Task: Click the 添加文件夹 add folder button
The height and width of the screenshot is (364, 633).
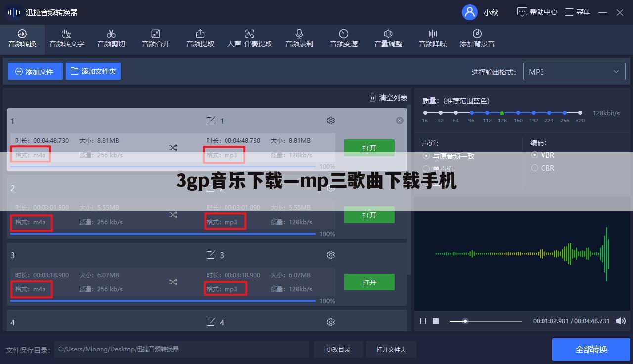Action: [93, 71]
